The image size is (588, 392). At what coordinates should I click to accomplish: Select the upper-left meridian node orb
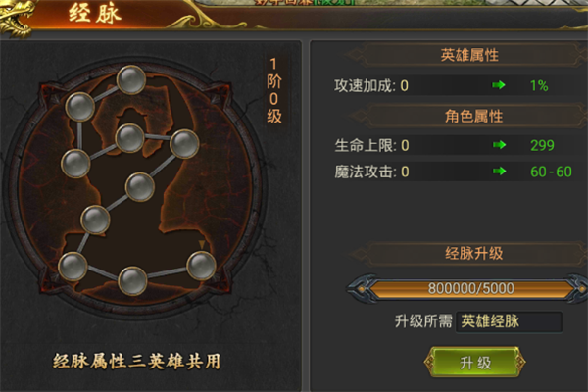(80, 107)
